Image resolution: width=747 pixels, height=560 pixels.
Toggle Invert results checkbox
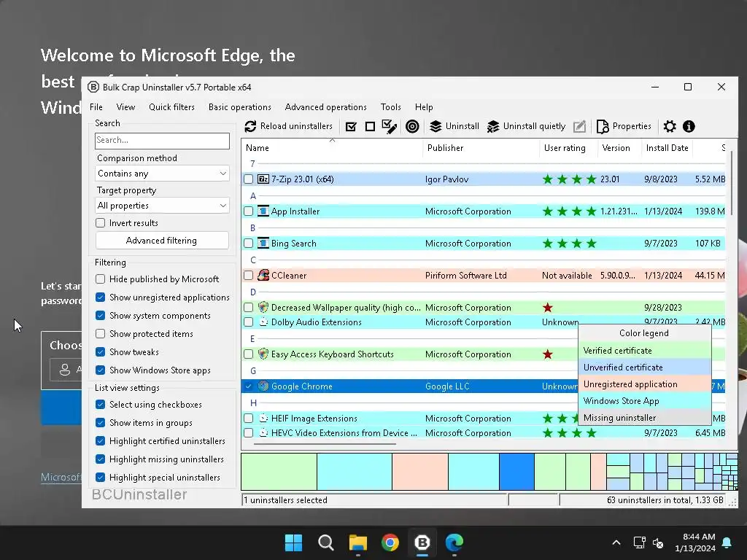tap(100, 223)
